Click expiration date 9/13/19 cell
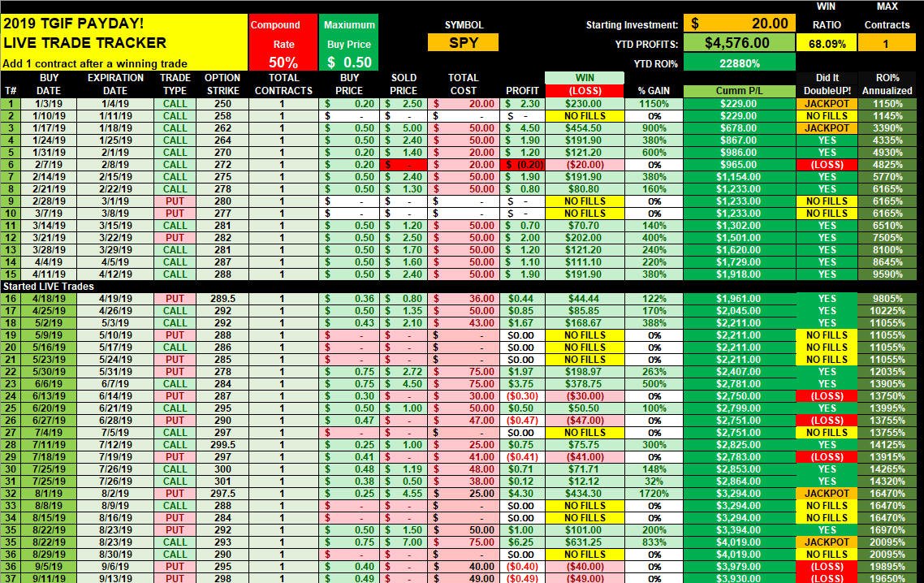Screen dimensions: 924x583 click(x=115, y=578)
